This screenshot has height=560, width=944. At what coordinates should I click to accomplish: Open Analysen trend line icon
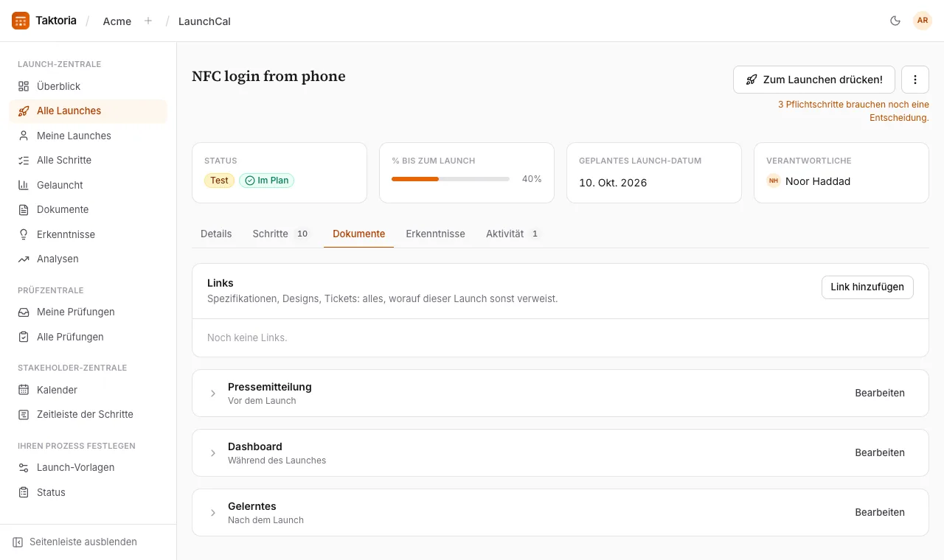[24, 259]
